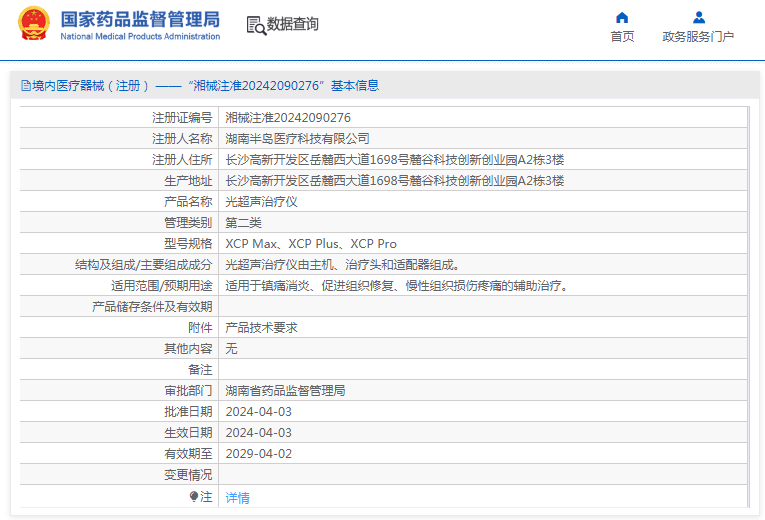Click the 注册人名称 label
Viewport: 765px width, 520px height.
182,139
